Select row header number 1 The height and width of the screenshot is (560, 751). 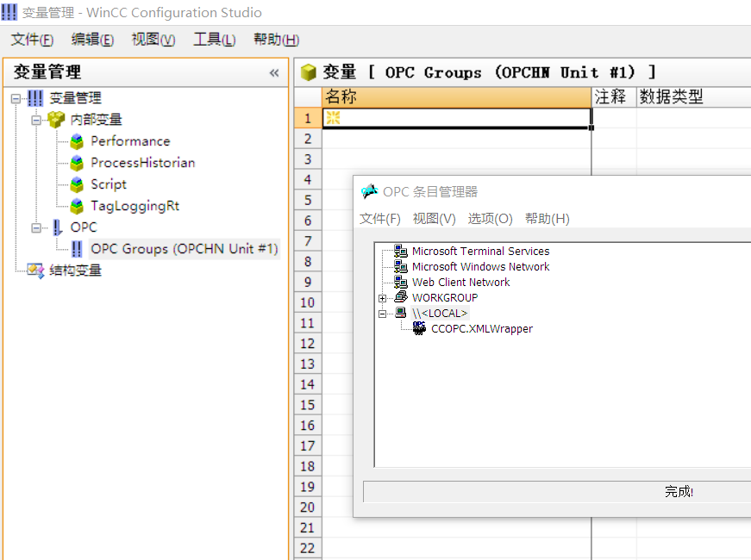(x=308, y=118)
